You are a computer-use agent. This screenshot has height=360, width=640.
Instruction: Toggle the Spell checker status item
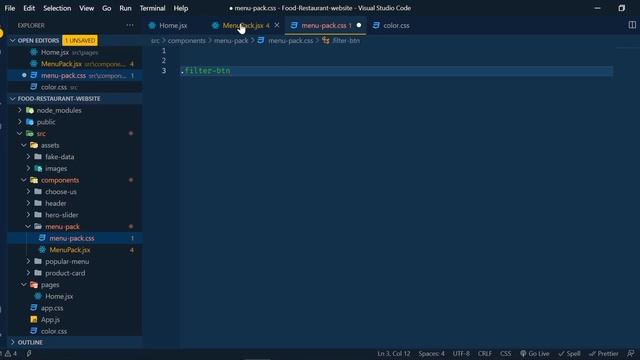(x=569, y=353)
